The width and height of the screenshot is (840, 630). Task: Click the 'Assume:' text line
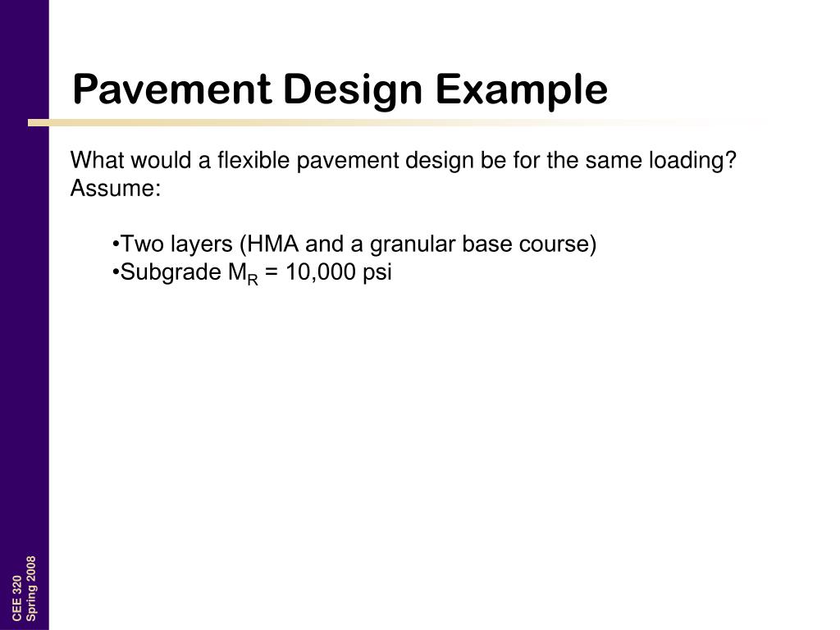116,188
